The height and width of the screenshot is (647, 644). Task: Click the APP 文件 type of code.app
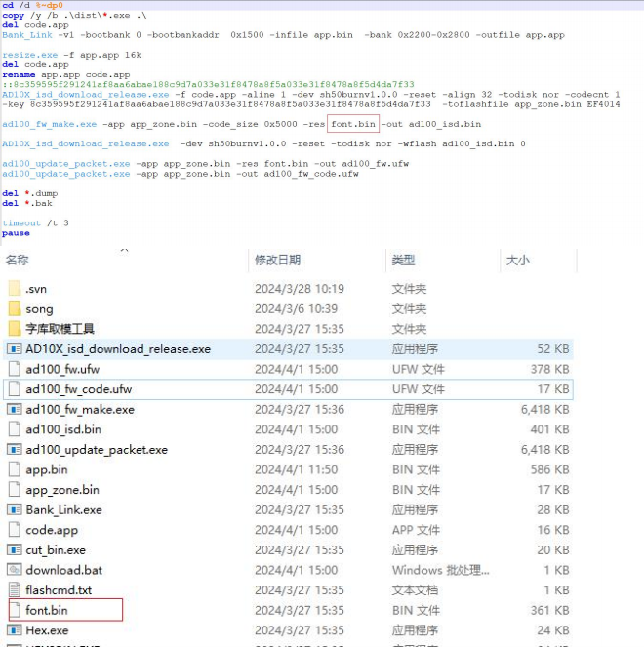[416, 530]
